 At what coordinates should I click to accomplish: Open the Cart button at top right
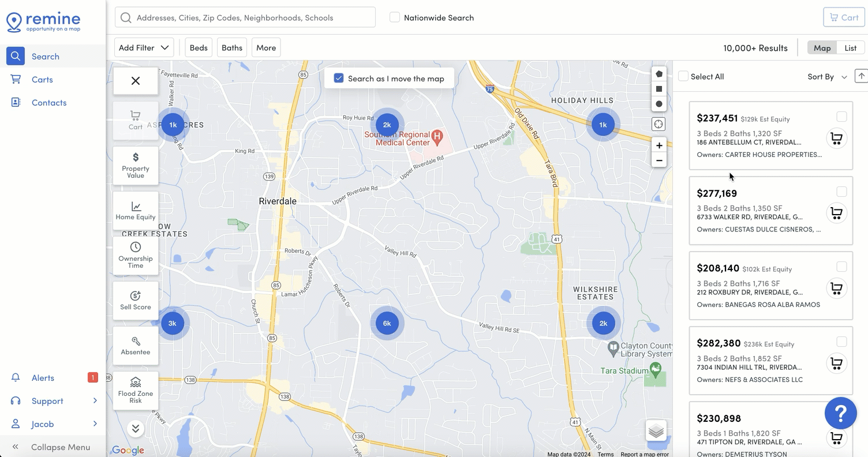click(x=844, y=17)
